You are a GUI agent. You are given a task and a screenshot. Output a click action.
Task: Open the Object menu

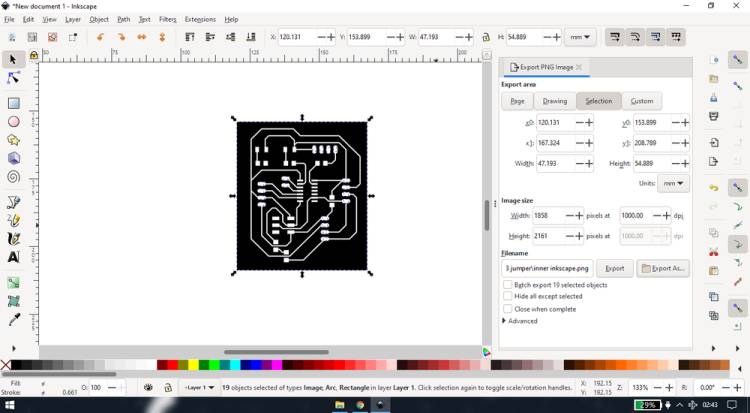pos(99,19)
